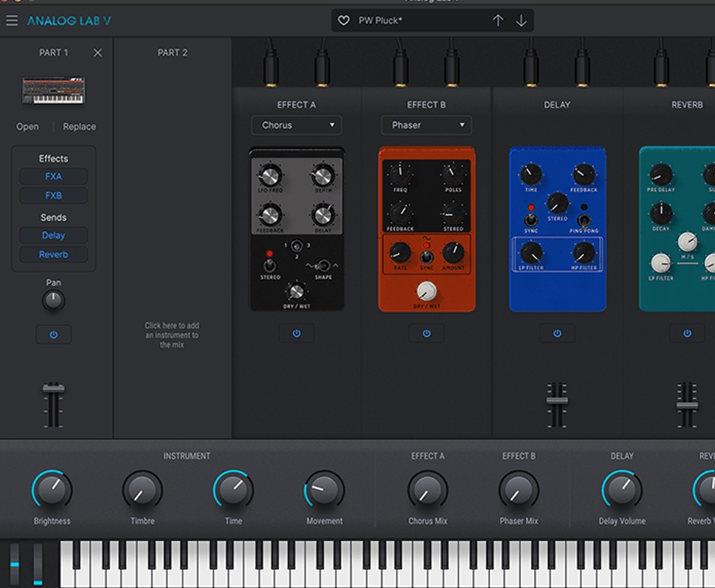Click the Reverb LP Filter knob
Screen dimensions: 715x588
point(661,263)
